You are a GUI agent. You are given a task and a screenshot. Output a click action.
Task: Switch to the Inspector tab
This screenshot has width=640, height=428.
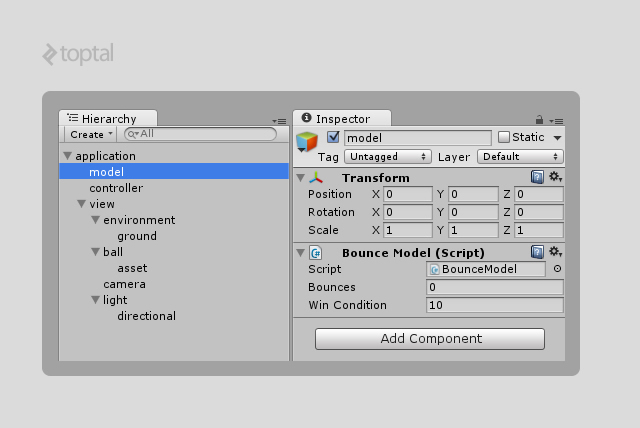pyautogui.click(x=342, y=119)
